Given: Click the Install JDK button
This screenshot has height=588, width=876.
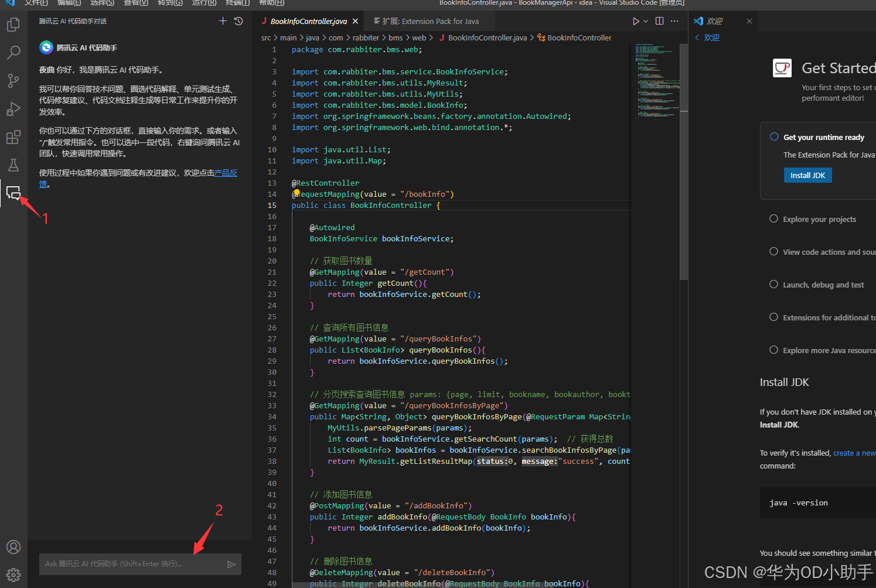Looking at the screenshot, I should [807, 175].
